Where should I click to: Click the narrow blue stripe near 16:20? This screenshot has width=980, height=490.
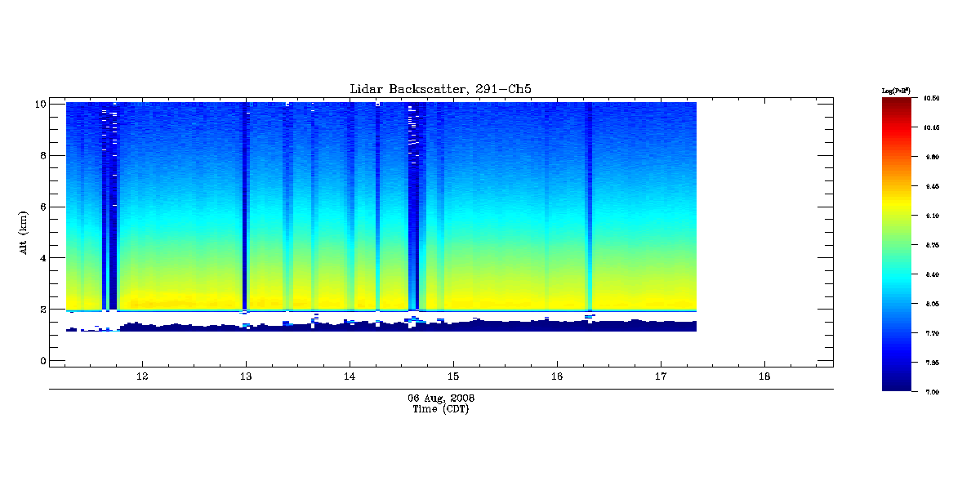pyautogui.click(x=589, y=206)
